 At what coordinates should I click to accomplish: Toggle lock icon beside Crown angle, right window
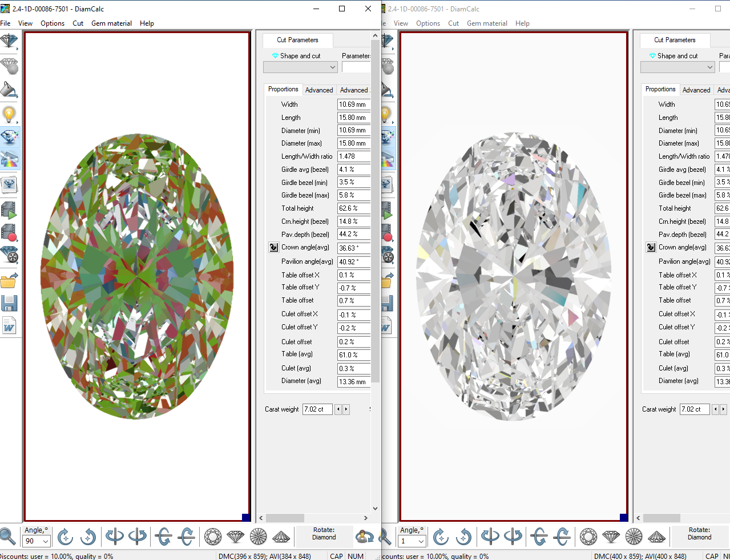pos(651,247)
